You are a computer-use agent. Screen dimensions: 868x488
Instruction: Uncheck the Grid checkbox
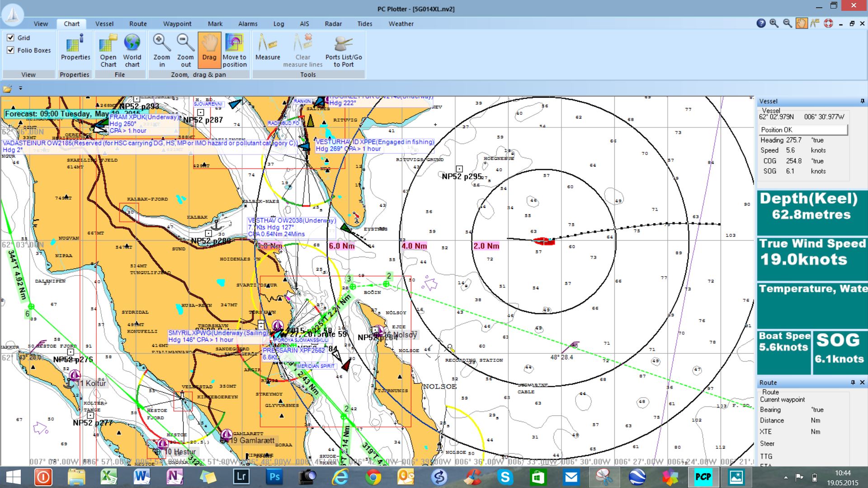pos(10,38)
